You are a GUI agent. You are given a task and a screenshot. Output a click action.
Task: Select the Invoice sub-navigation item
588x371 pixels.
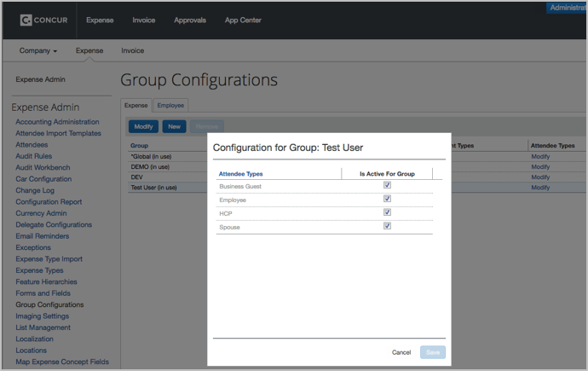(x=132, y=50)
